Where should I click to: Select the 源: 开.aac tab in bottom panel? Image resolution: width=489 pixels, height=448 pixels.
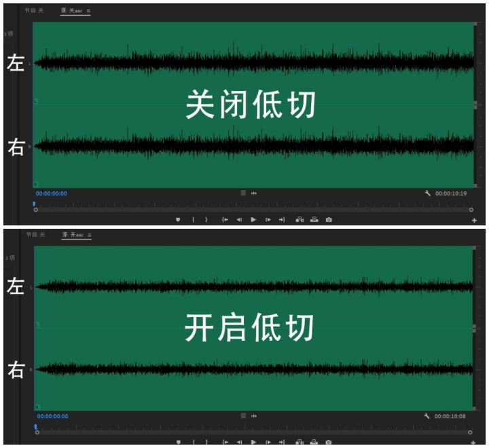[73, 235]
